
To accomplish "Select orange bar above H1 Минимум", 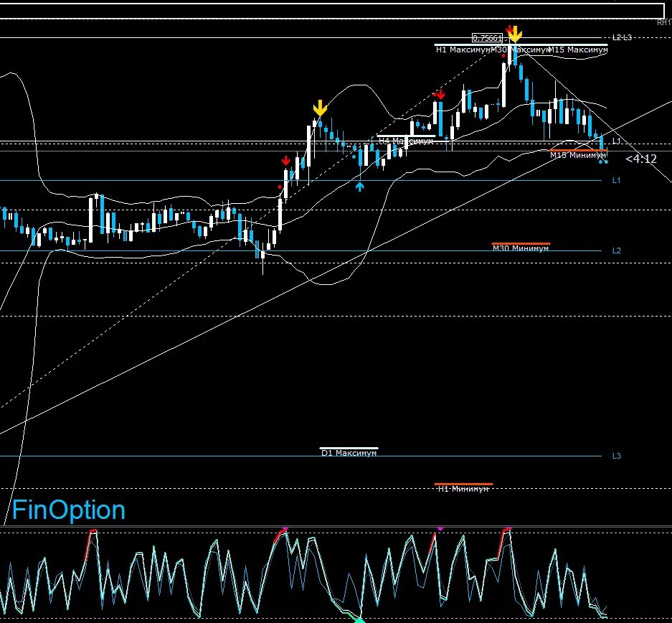I will (463, 484).
